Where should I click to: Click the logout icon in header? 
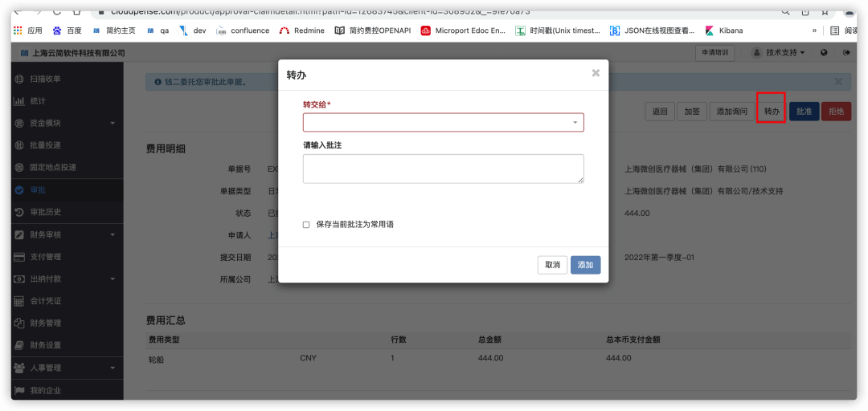[845, 52]
